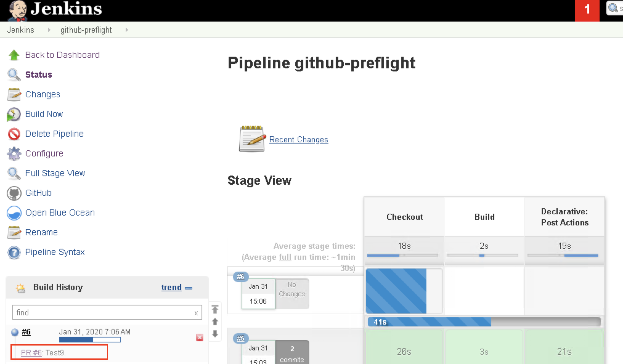
Task: Click the red notification badge showing 1
Action: pos(587,10)
